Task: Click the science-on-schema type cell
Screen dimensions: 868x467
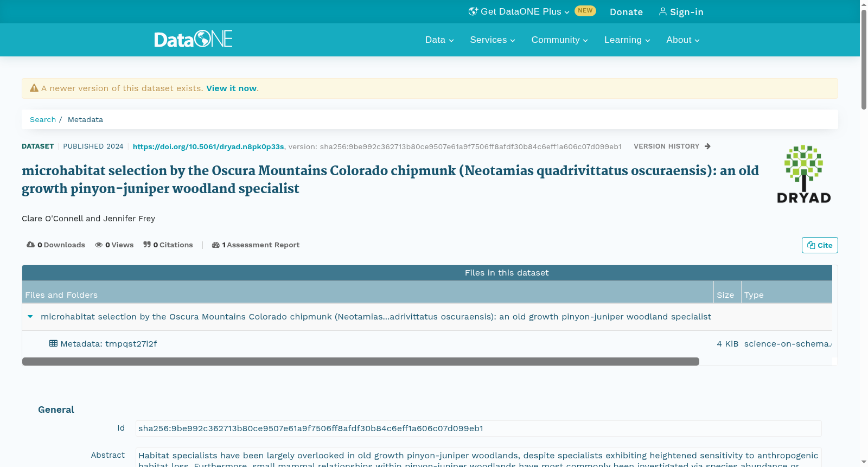Action: click(788, 344)
